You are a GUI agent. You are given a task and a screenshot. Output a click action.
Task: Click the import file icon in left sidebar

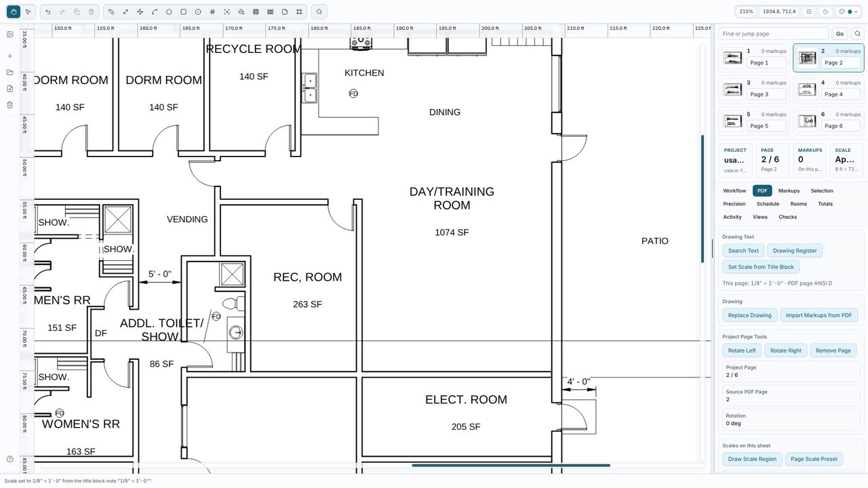pyautogui.click(x=10, y=89)
